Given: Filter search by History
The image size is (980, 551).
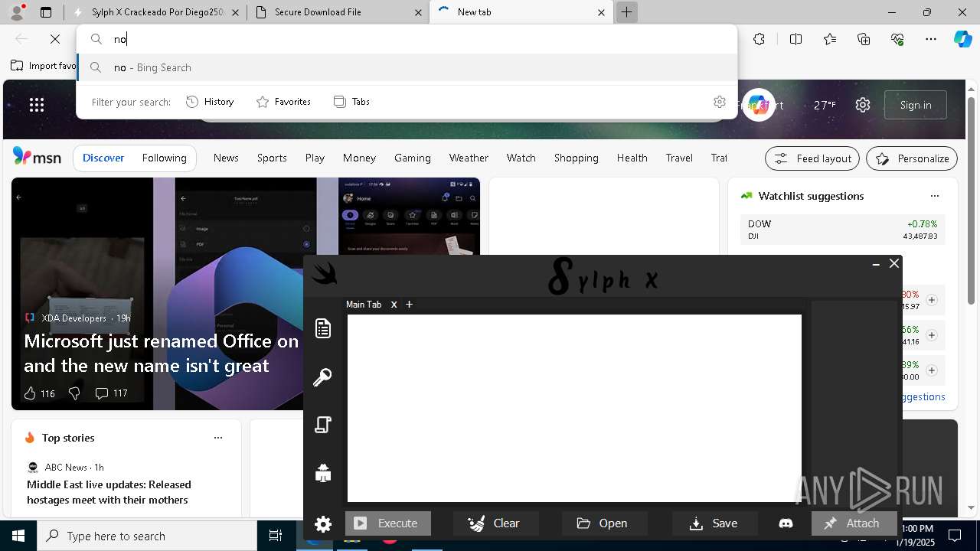Looking at the screenshot, I should pyautogui.click(x=211, y=102).
